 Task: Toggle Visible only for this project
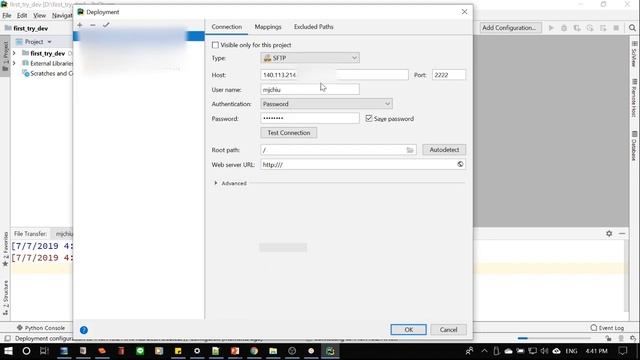click(x=215, y=45)
